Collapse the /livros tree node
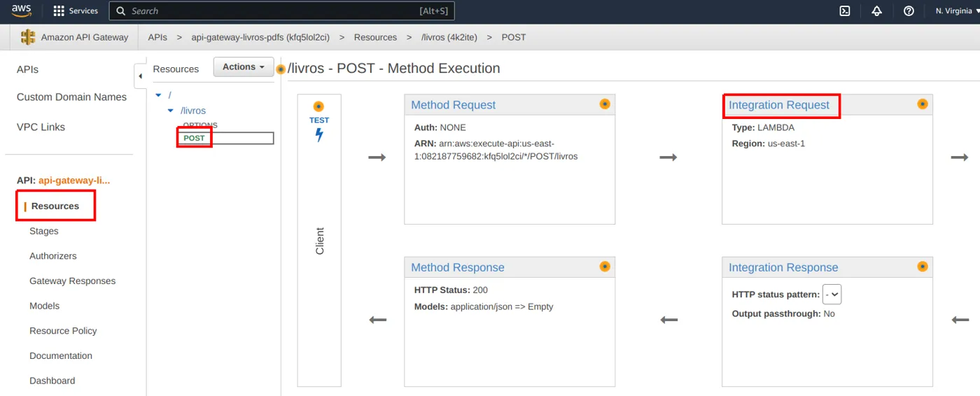 coord(171,111)
